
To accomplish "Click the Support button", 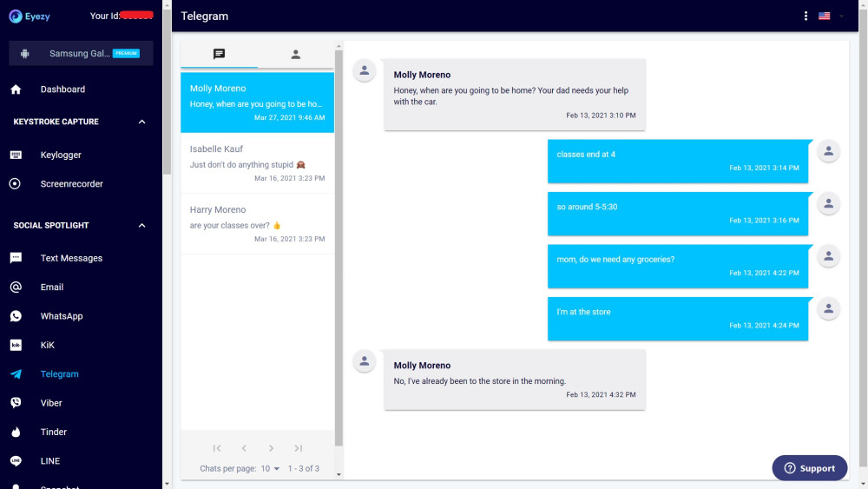I will (x=809, y=468).
